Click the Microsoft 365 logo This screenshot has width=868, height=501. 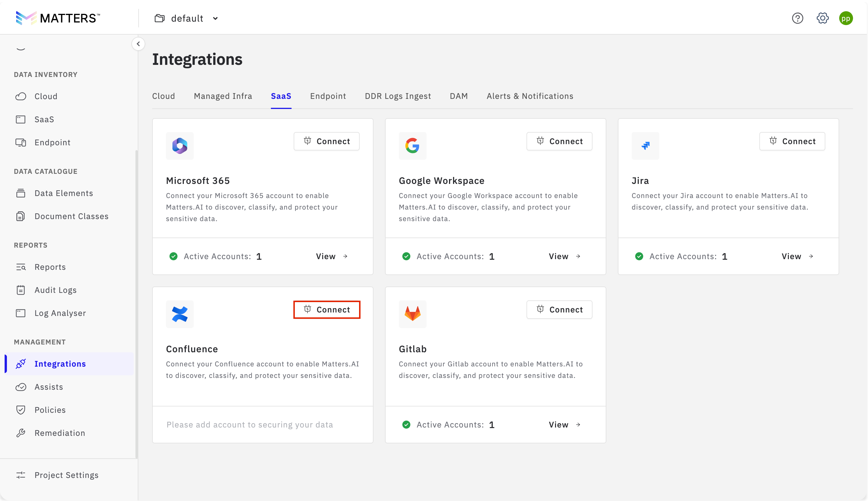pyautogui.click(x=180, y=146)
